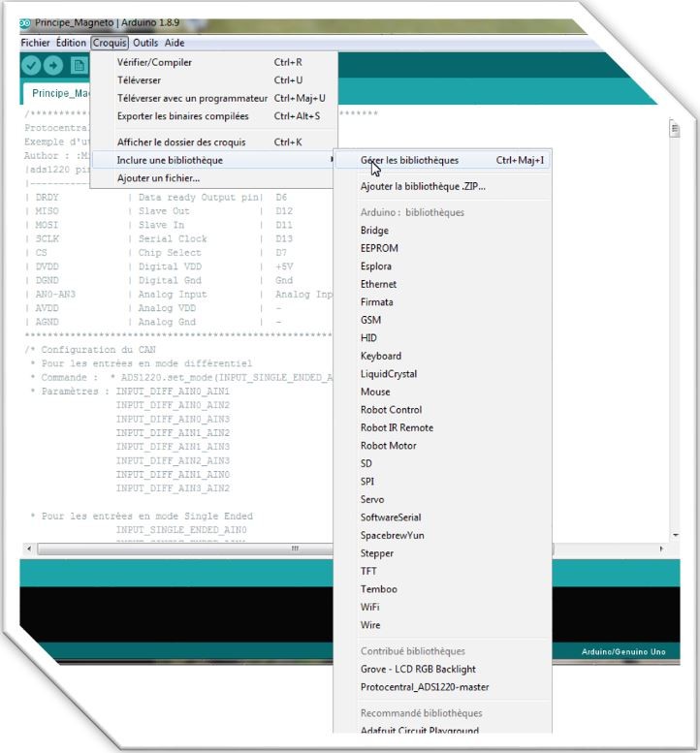The image size is (700, 753).
Task: Select Exporter les binaires compilées
Action: click(182, 116)
